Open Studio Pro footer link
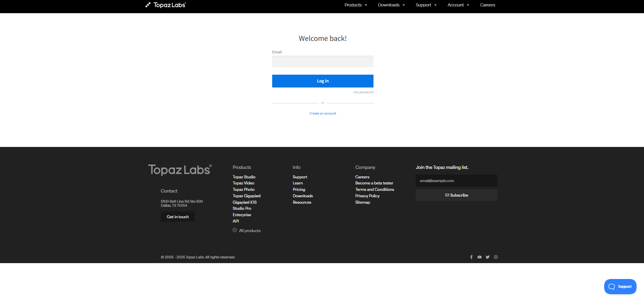Viewport: 644px width, 304px height. (x=242, y=208)
